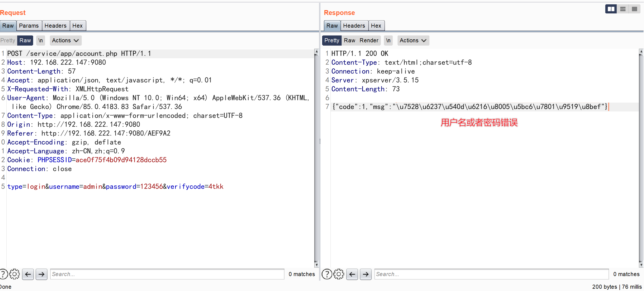Click the settings gear icon in Response panel

pos(338,274)
